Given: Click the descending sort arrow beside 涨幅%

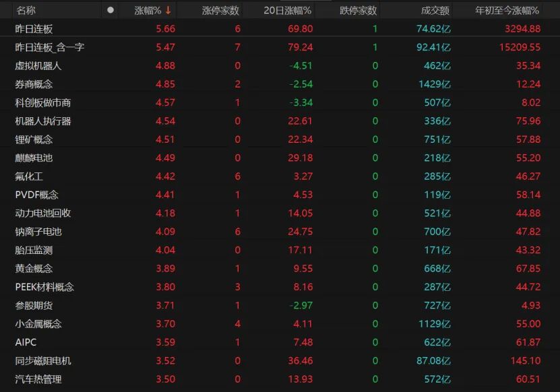Looking at the screenshot, I should pyautogui.click(x=168, y=10).
